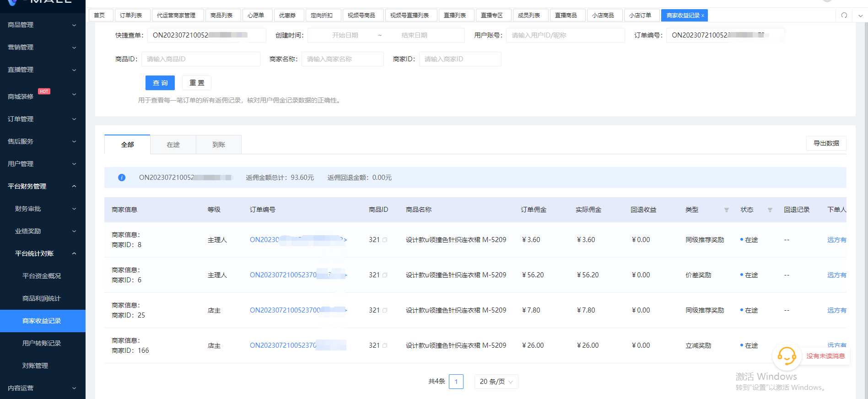Open 用户转账记录 in the sidebar

click(42, 343)
